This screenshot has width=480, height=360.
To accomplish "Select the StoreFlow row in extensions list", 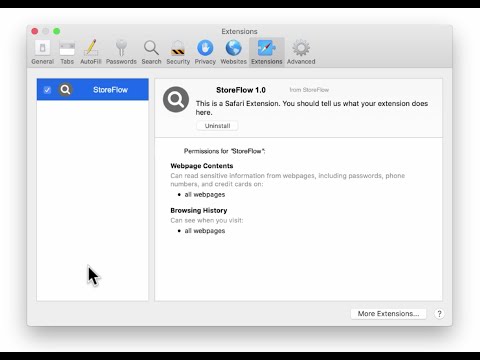I will [93, 89].
